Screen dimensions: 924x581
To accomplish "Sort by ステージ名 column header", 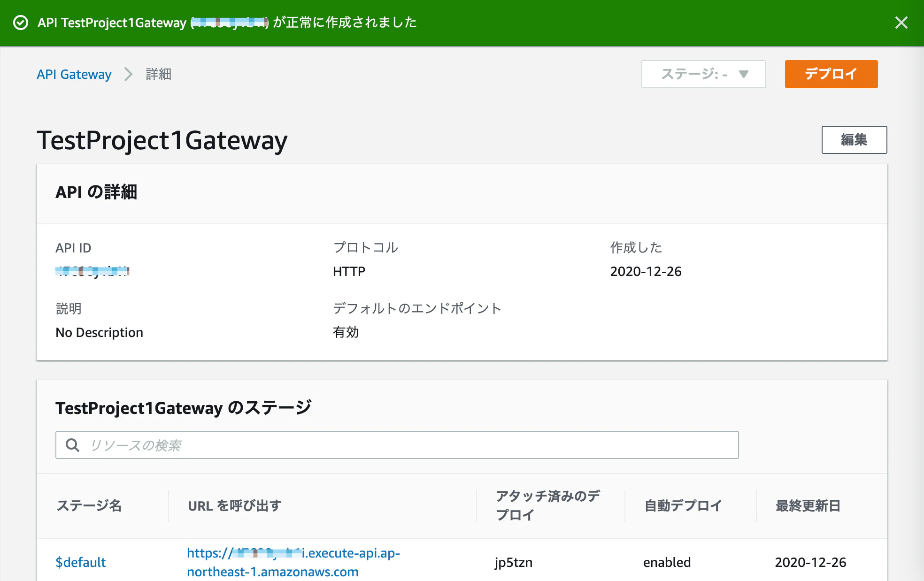I will click(x=89, y=505).
